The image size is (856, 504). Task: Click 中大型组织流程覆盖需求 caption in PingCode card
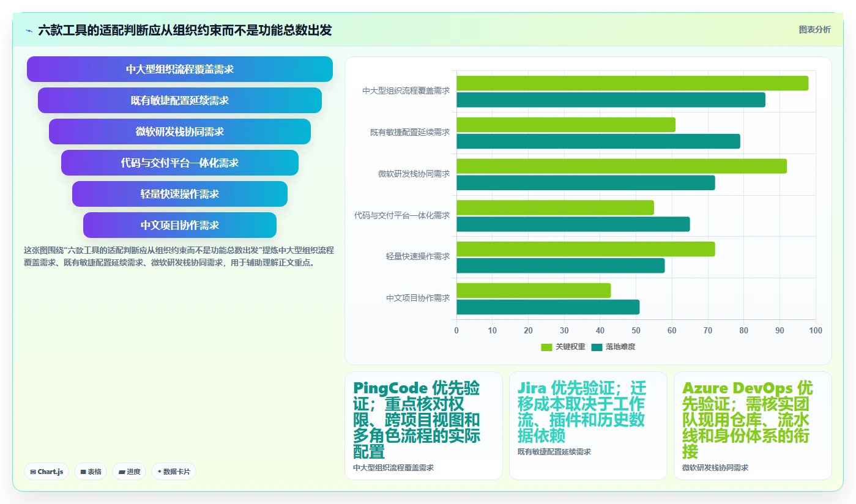tap(393, 467)
